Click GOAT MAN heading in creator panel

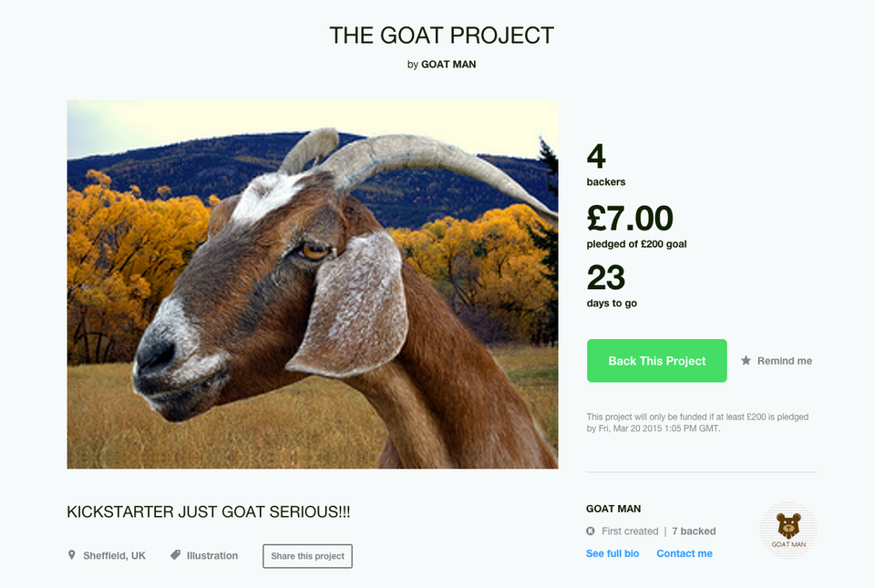pyautogui.click(x=613, y=509)
